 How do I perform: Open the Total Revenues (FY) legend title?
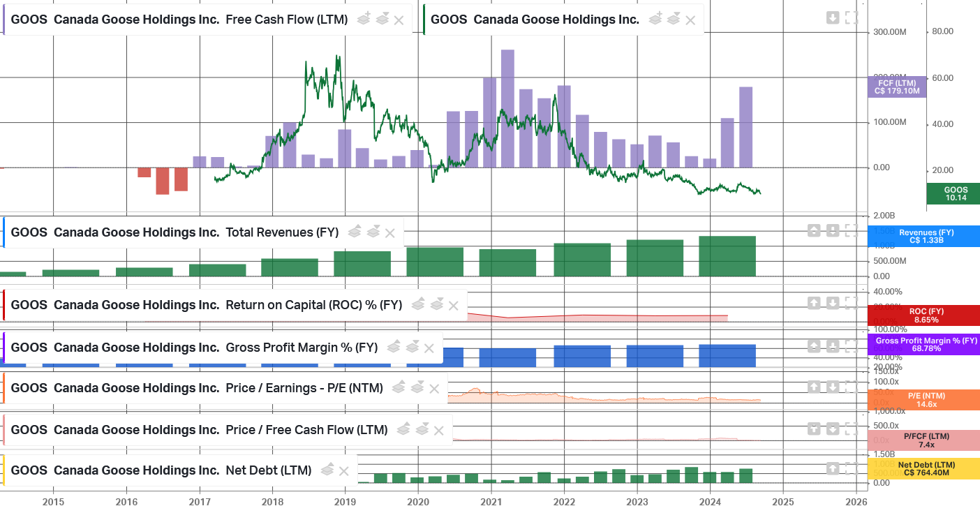[175, 232]
